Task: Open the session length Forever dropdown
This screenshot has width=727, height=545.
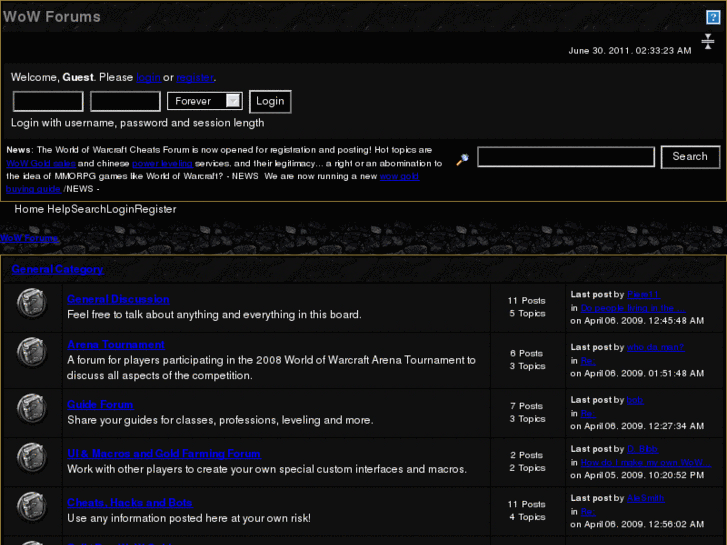Action: tap(204, 101)
